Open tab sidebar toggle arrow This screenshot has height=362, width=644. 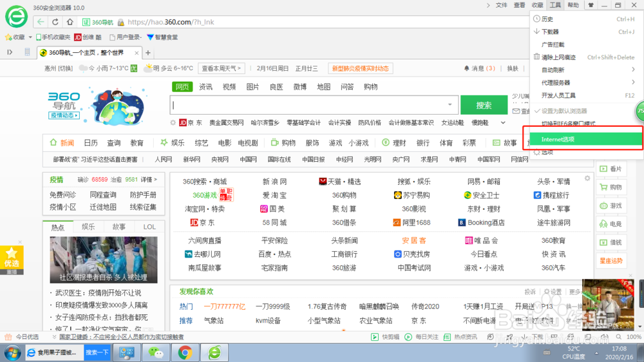(x=10, y=52)
